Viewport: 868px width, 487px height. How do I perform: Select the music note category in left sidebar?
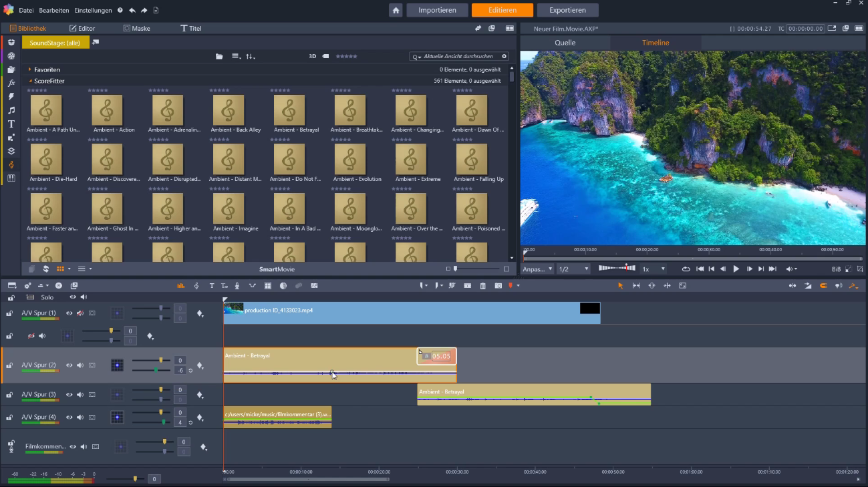tap(11, 110)
